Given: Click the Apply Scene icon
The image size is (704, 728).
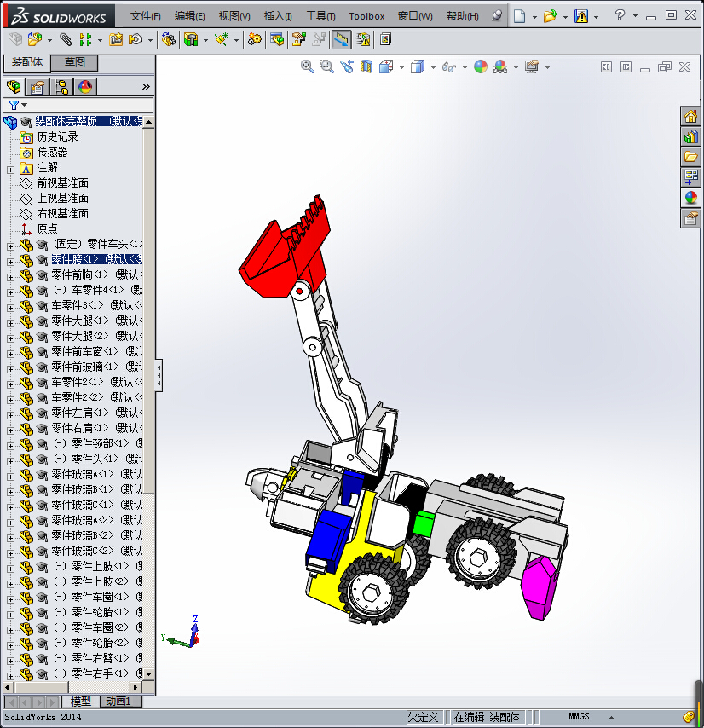Looking at the screenshot, I should [500, 66].
